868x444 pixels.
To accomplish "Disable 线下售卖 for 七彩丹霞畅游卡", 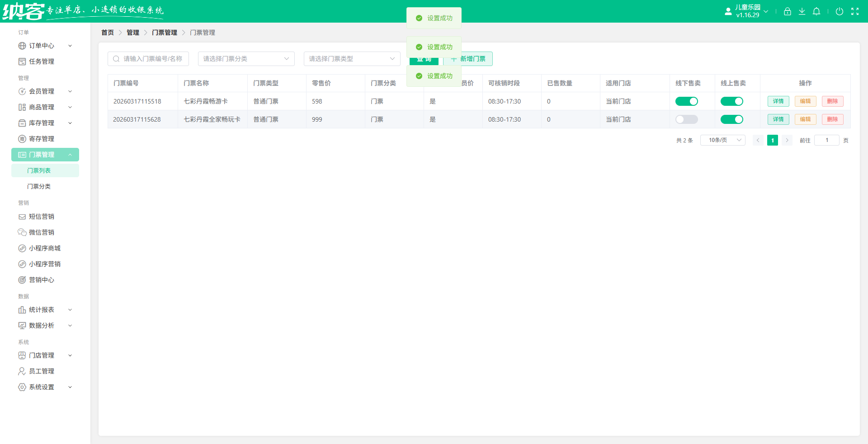I will pos(686,101).
